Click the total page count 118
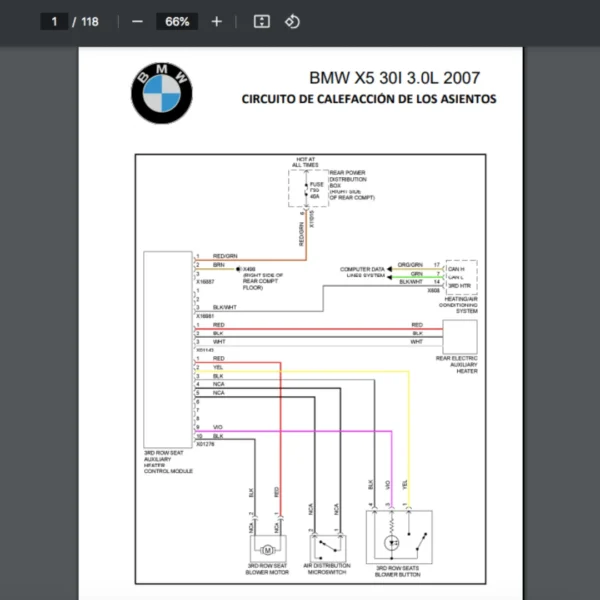Image resolution: width=600 pixels, height=600 pixels. click(89, 21)
